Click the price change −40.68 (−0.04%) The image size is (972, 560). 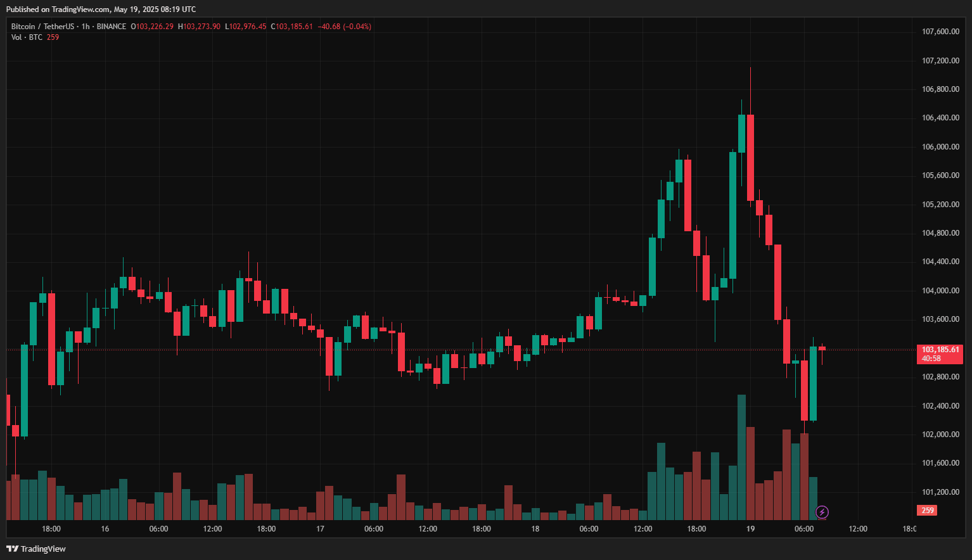(x=345, y=27)
